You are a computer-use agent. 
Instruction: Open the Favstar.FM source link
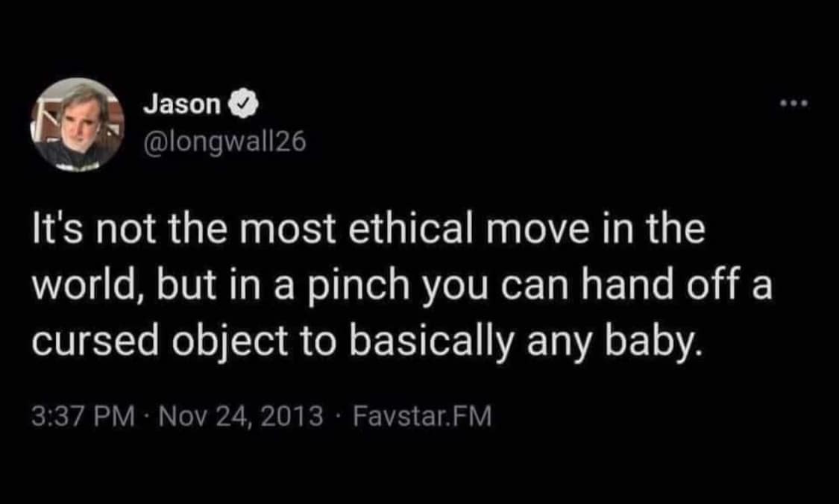click(421, 415)
